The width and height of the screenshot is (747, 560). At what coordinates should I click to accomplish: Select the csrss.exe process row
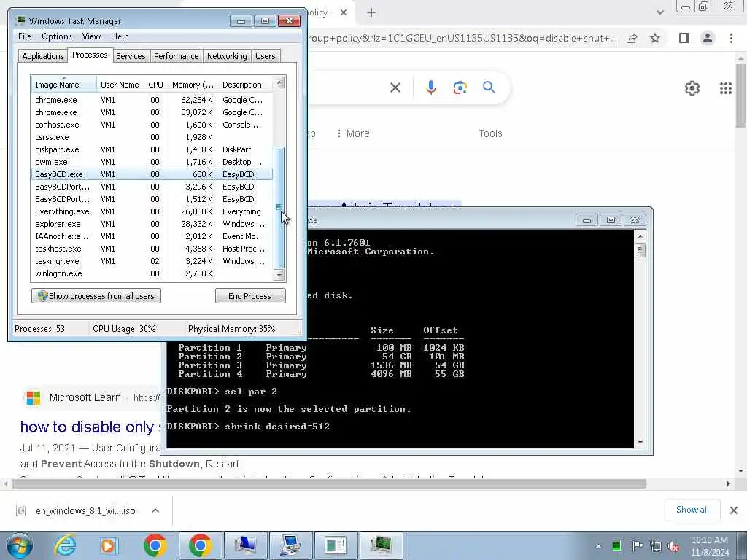tap(152, 137)
